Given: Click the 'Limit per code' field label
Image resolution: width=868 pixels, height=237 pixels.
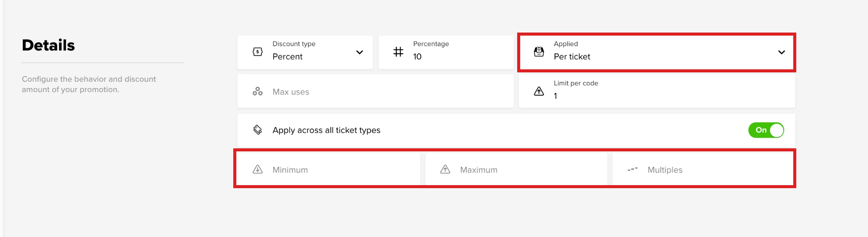Looking at the screenshot, I should coord(576,83).
